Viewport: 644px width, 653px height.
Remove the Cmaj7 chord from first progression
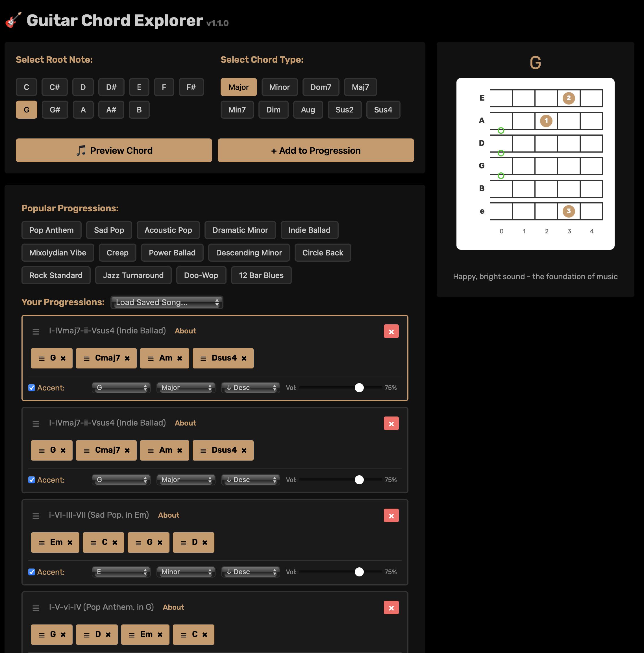tap(127, 358)
